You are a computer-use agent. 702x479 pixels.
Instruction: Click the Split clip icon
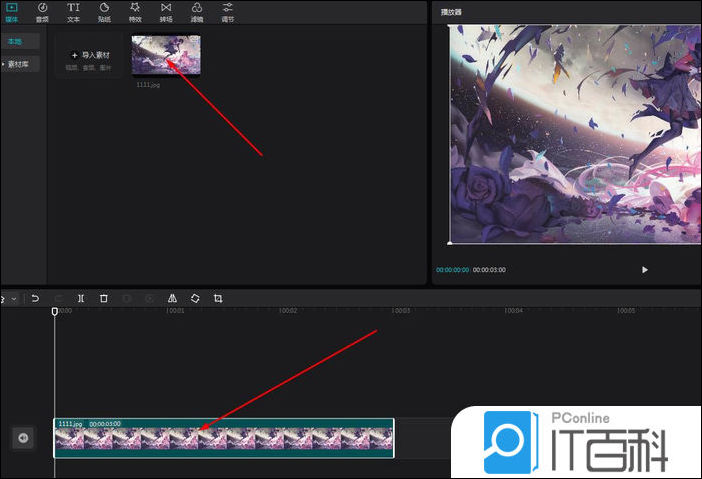click(x=81, y=298)
